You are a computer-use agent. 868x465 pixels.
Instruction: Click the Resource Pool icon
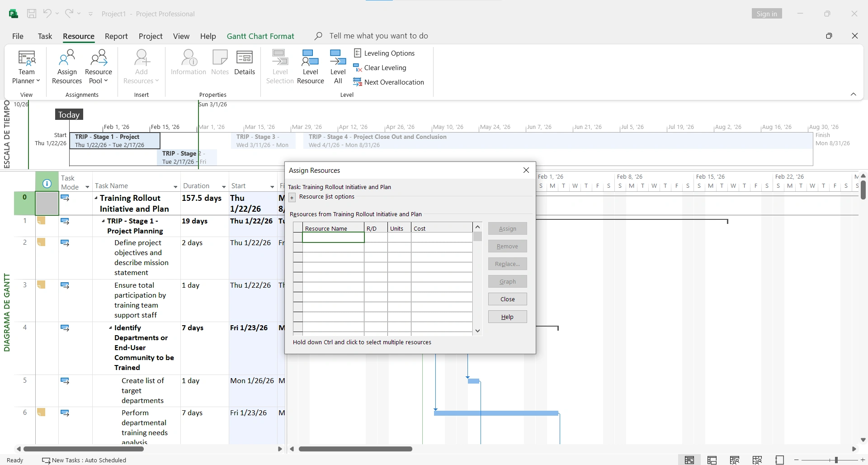coord(98,66)
